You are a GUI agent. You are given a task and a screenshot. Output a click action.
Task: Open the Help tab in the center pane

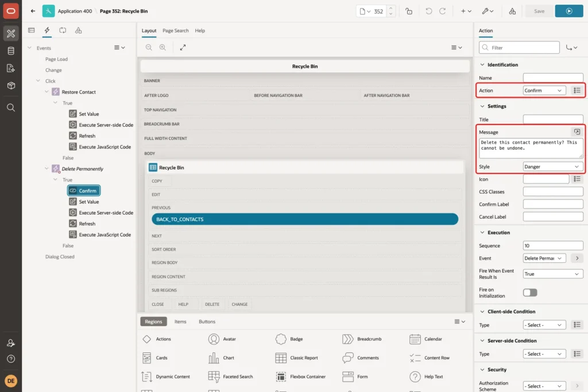200,30
